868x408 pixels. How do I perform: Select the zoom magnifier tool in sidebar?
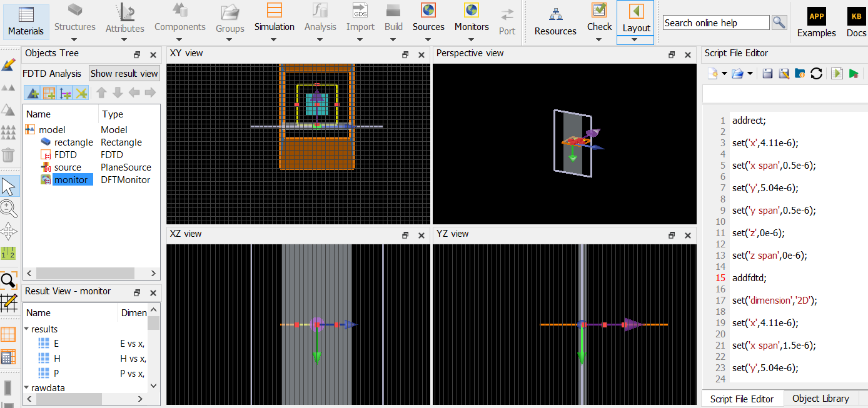[x=9, y=209]
